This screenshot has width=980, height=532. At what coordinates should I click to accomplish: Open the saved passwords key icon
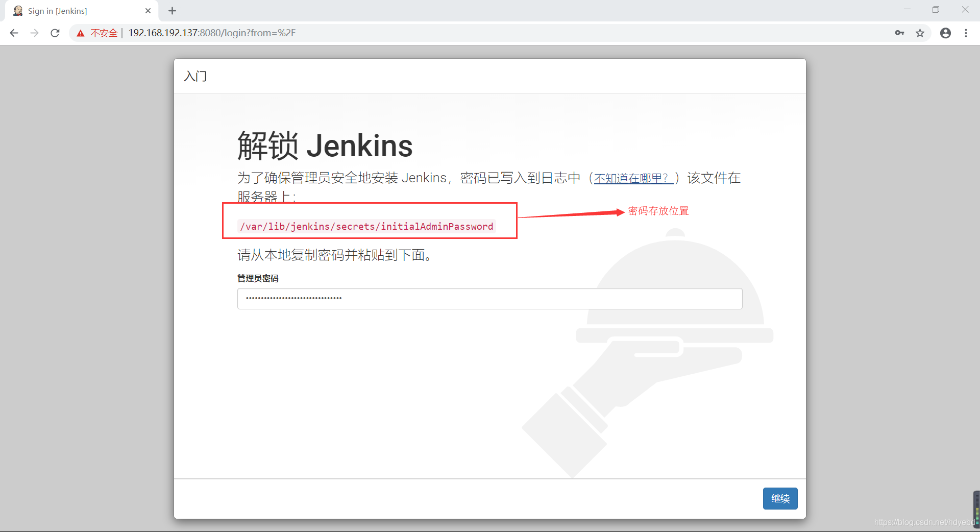899,33
